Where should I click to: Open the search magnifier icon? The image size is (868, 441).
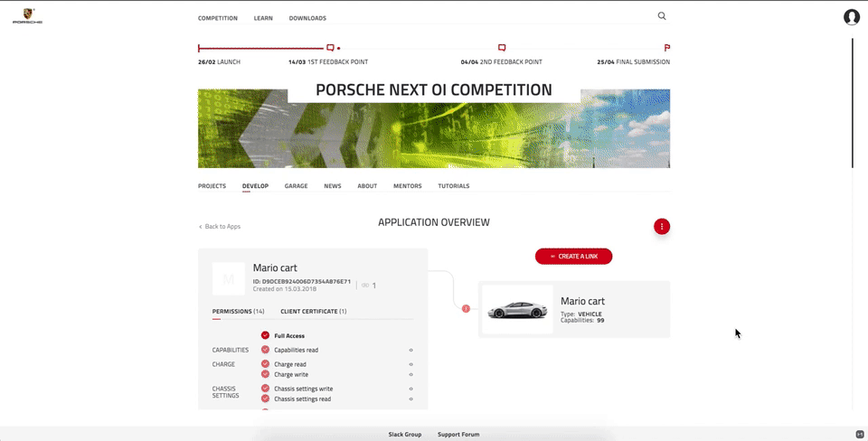pyautogui.click(x=662, y=16)
